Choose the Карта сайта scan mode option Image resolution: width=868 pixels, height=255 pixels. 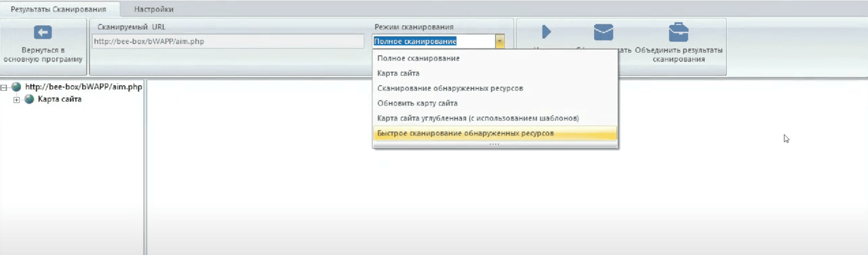[495, 73]
